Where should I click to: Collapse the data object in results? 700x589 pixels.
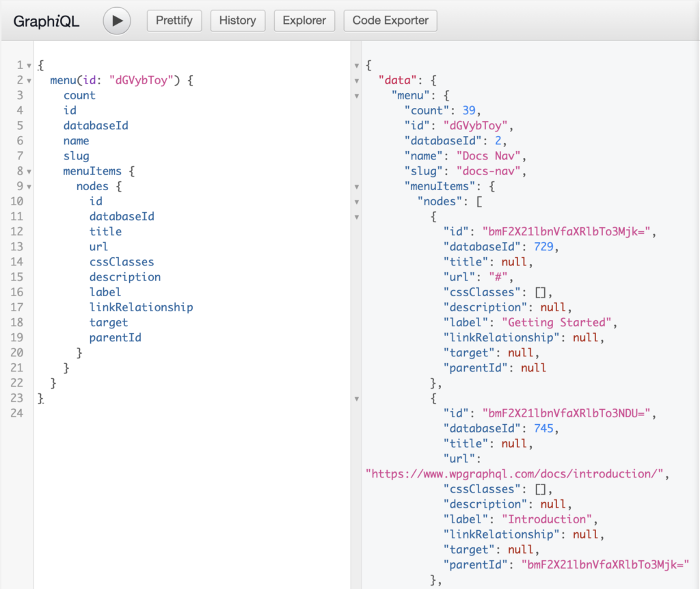click(357, 80)
